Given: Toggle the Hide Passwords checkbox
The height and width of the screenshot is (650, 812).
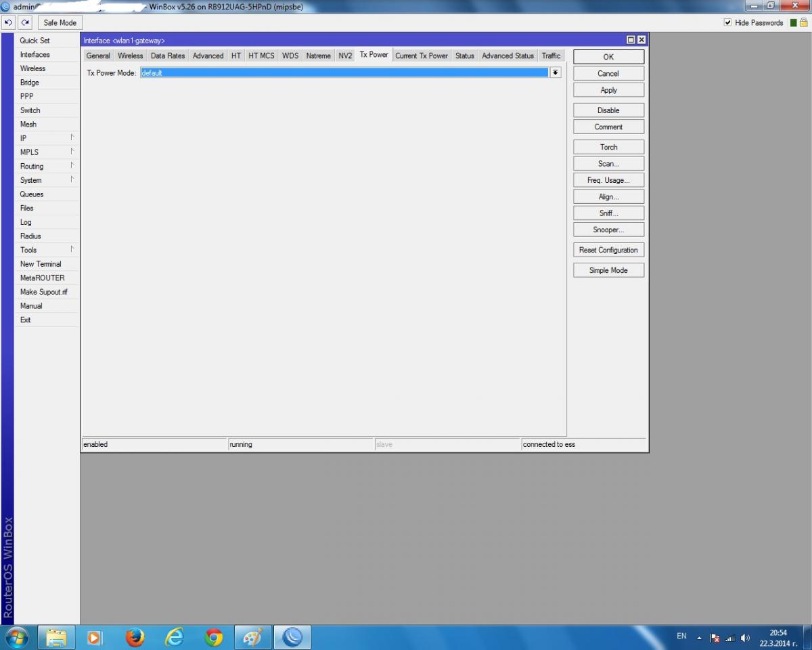Looking at the screenshot, I should click(728, 23).
